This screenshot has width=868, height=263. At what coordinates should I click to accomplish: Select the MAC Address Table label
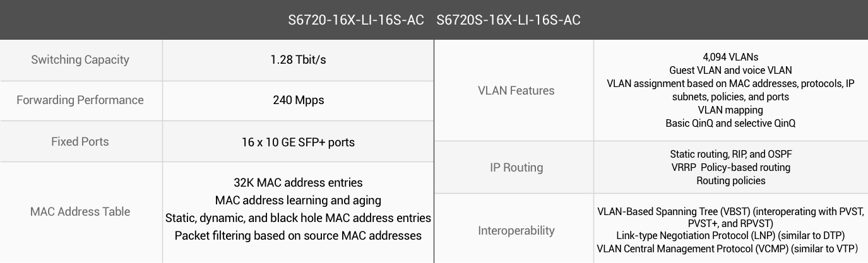[80, 212]
